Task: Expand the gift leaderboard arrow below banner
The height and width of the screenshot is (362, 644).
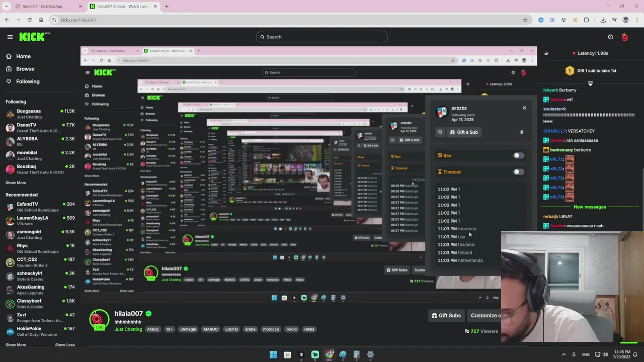Action: coord(590,83)
